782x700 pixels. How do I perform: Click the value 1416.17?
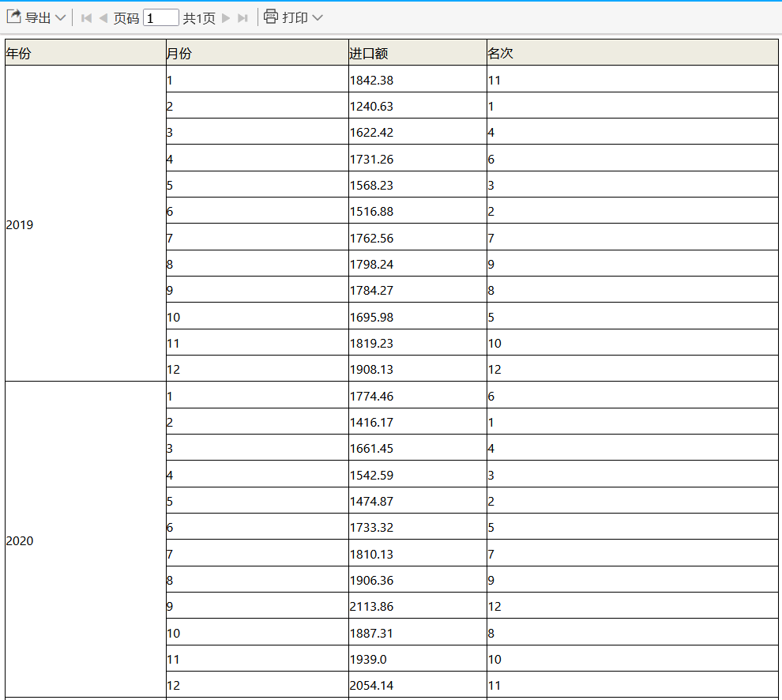tap(371, 422)
